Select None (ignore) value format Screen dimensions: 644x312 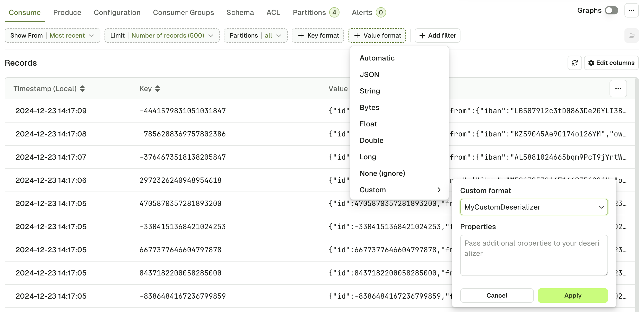[x=399, y=174]
